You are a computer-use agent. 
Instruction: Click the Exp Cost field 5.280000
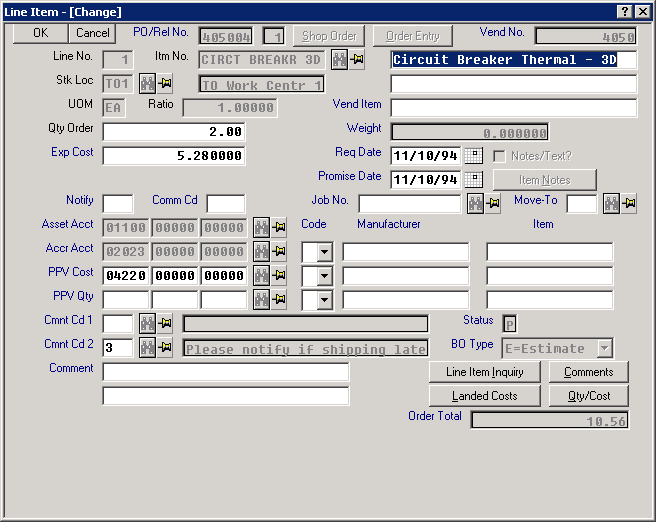(174, 156)
